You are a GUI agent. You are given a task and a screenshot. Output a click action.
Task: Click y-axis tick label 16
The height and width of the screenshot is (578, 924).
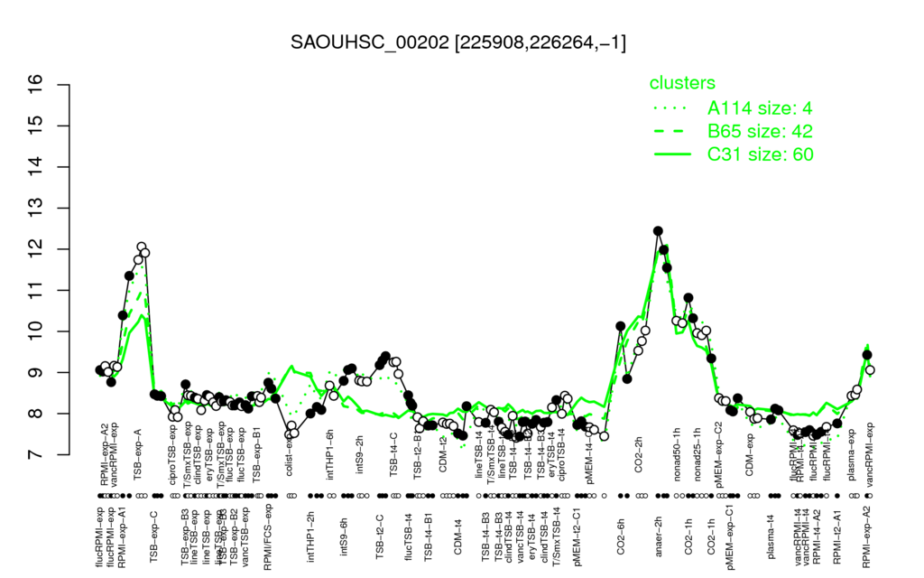pyautogui.click(x=36, y=85)
